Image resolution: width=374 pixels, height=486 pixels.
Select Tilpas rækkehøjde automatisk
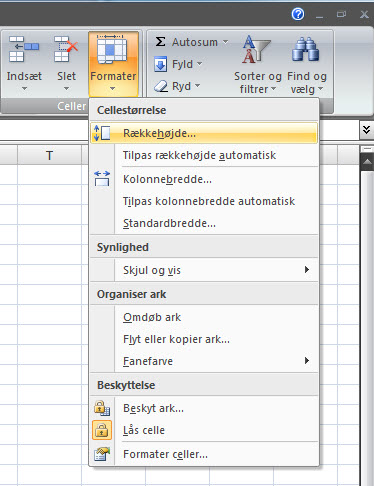click(x=204, y=155)
